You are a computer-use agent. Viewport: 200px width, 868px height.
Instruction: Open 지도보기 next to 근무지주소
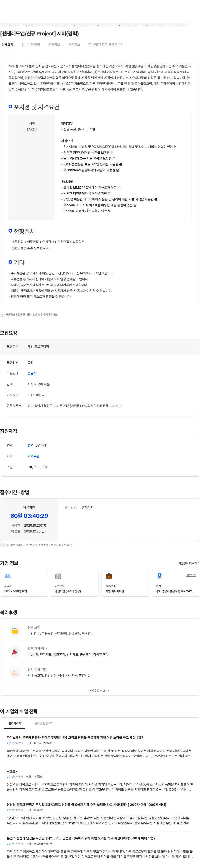point(114,406)
